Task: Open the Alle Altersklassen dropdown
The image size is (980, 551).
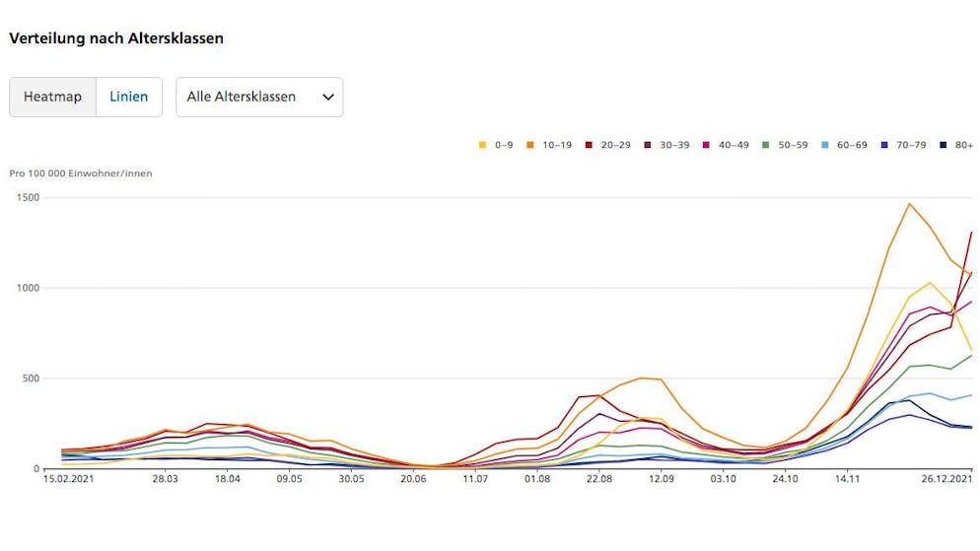Action: pyautogui.click(x=259, y=98)
